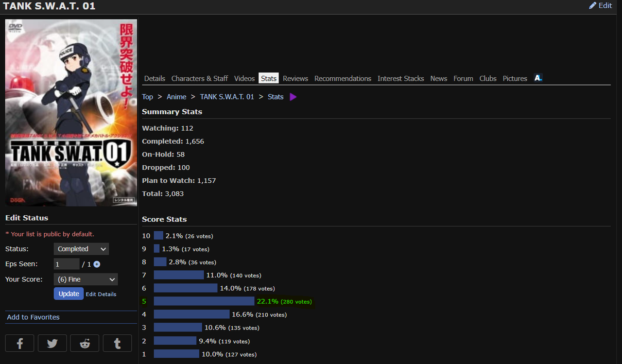The height and width of the screenshot is (364, 622).
Task: Click the Stats breadcrumb link
Action: [x=276, y=97]
